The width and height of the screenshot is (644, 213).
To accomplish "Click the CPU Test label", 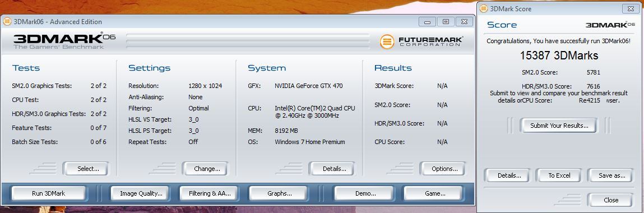I will [x=25, y=100].
